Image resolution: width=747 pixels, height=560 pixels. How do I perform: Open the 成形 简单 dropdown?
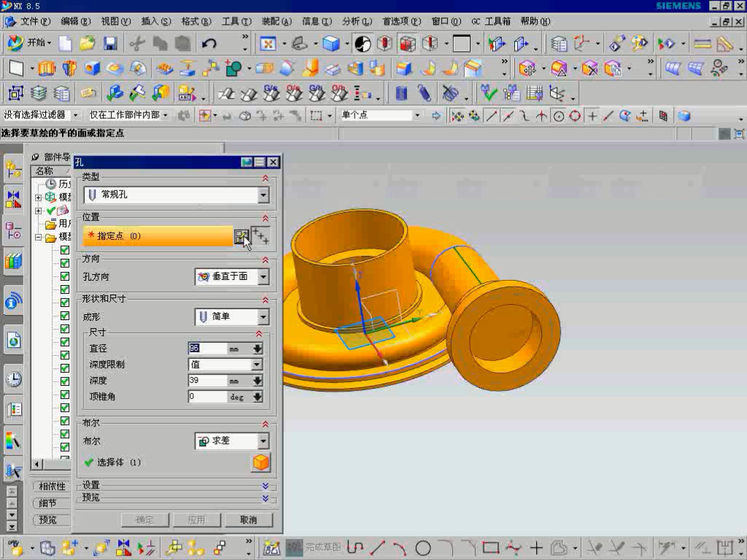pyautogui.click(x=263, y=316)
